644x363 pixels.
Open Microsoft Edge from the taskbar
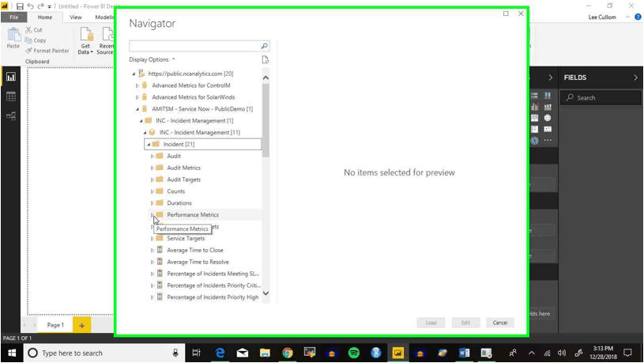(x=220, y=353)
